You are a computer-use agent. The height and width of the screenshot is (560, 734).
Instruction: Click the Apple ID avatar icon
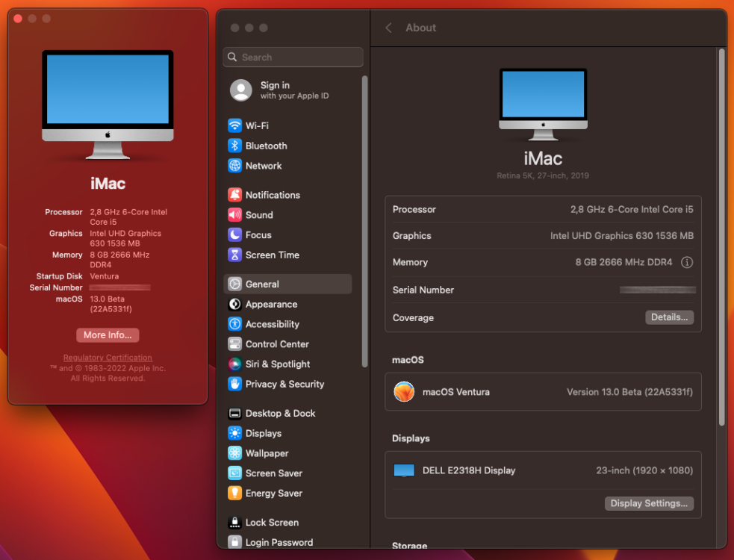(241, 90)
